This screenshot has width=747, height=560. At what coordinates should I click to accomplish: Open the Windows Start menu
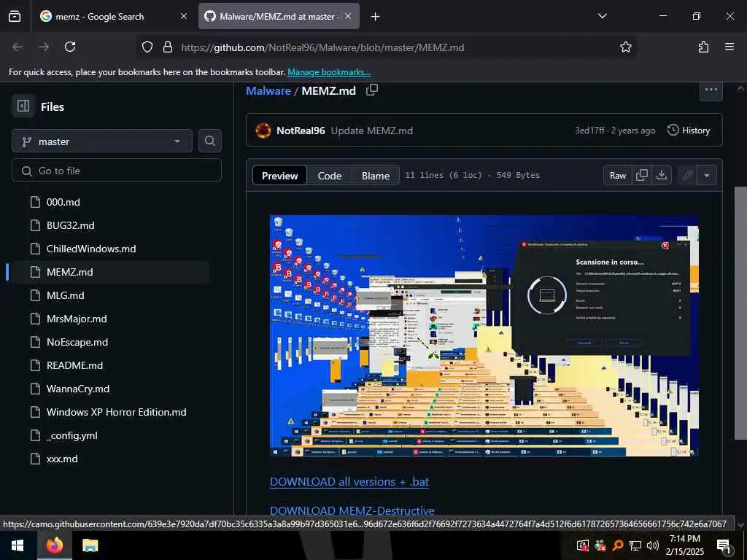pos(18,545)
